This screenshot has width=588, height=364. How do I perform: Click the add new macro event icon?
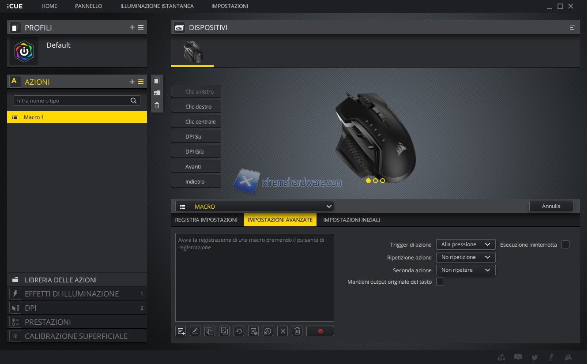click(x=181, y=331)
